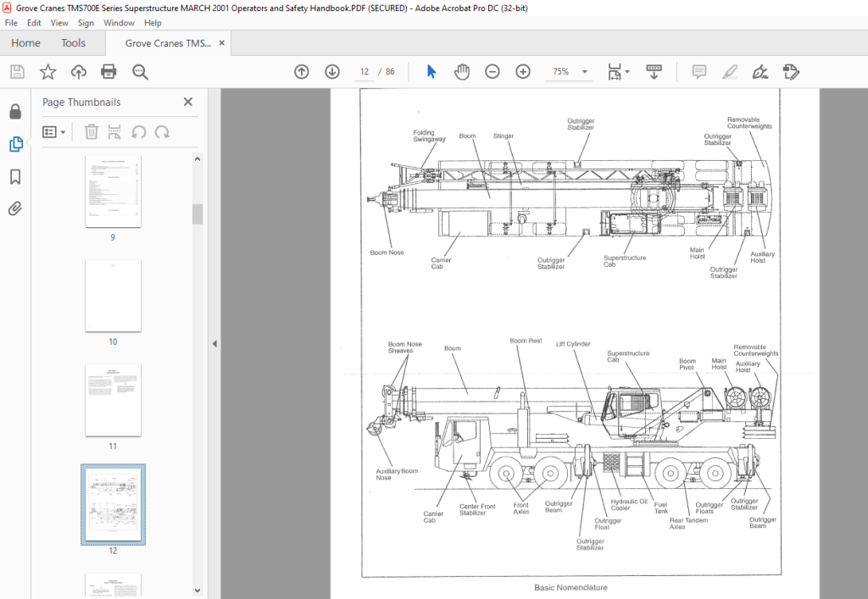
Task: Rotate thumbnail pages clockwise
Action: 162,132
